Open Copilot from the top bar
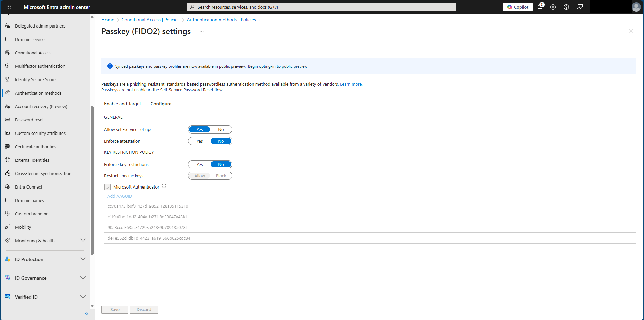Viewport: 644px width, 320px height. pyautogui.click(x=518, y=7)
